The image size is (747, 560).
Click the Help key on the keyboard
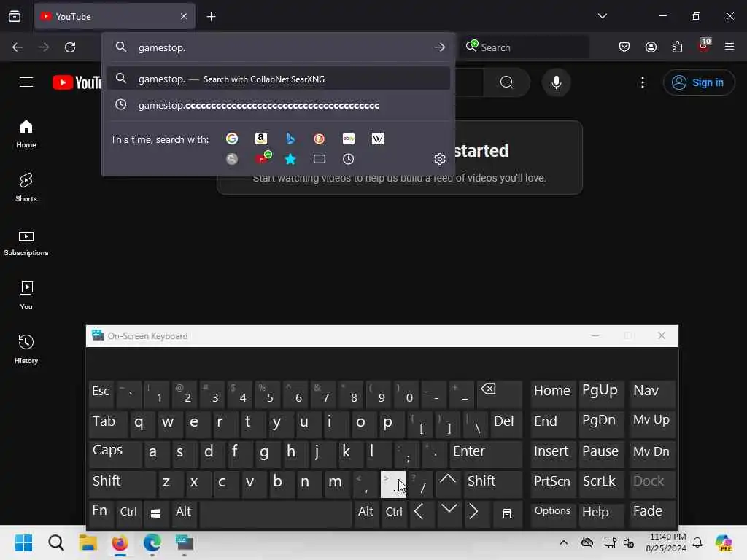pyautogui.click(x=600, y=513)
